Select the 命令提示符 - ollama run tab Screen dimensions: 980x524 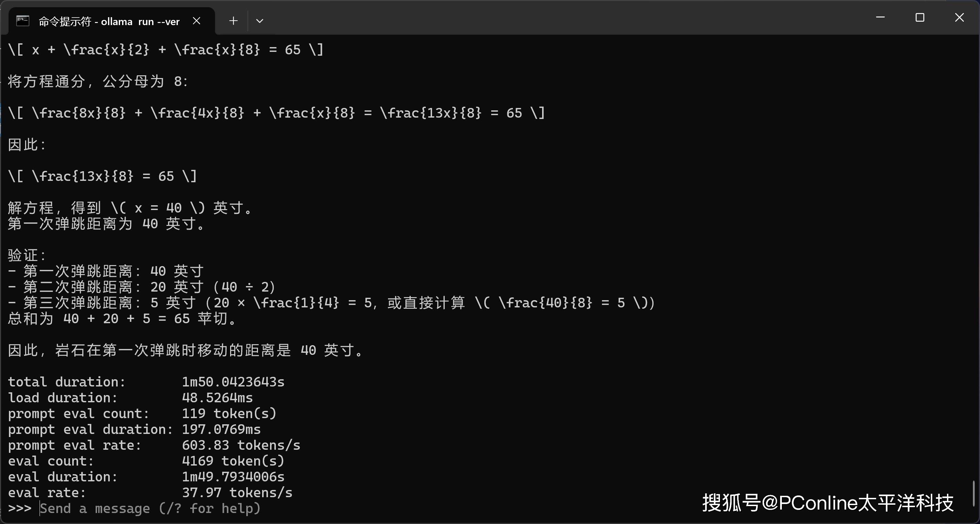tap(109, 22)
